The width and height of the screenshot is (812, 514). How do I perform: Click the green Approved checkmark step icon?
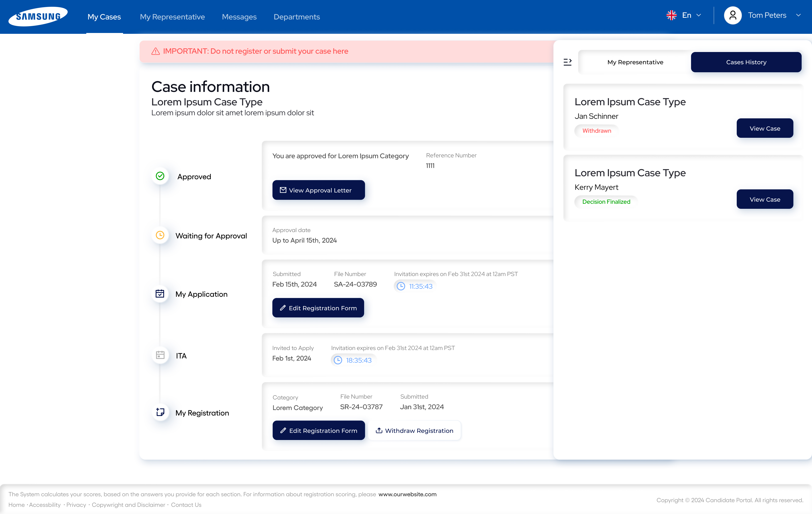pyautogui.click(x=160, y=176)
